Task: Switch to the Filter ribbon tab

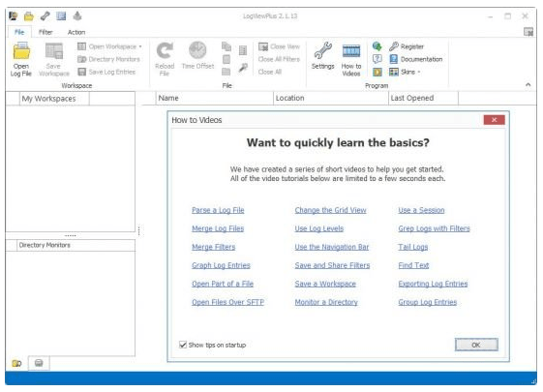Action: point(45,32)
